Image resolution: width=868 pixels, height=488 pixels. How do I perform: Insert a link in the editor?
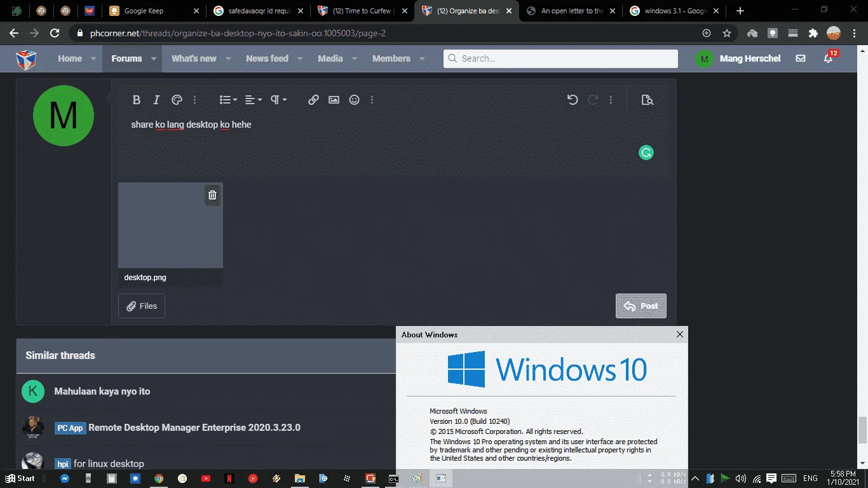[x=313, y=100]
